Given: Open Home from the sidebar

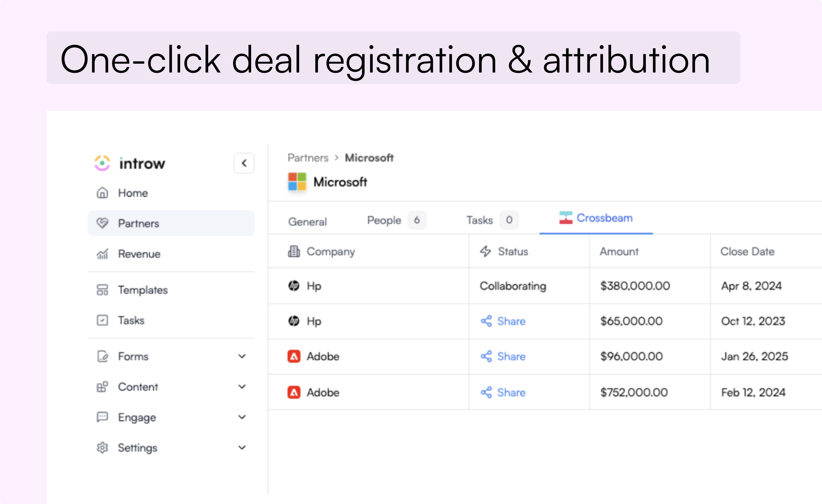Looking at the screenshot, I should (133, 193).
